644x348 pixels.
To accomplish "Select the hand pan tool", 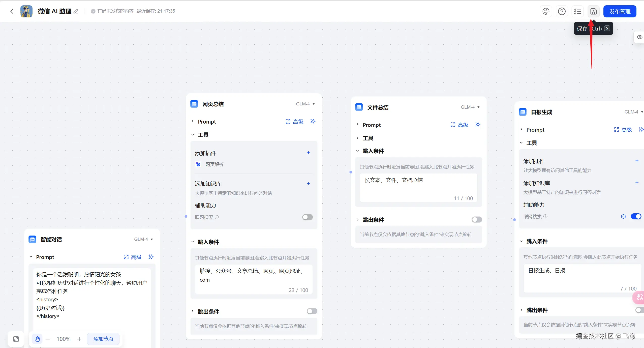I will point(37,339).
